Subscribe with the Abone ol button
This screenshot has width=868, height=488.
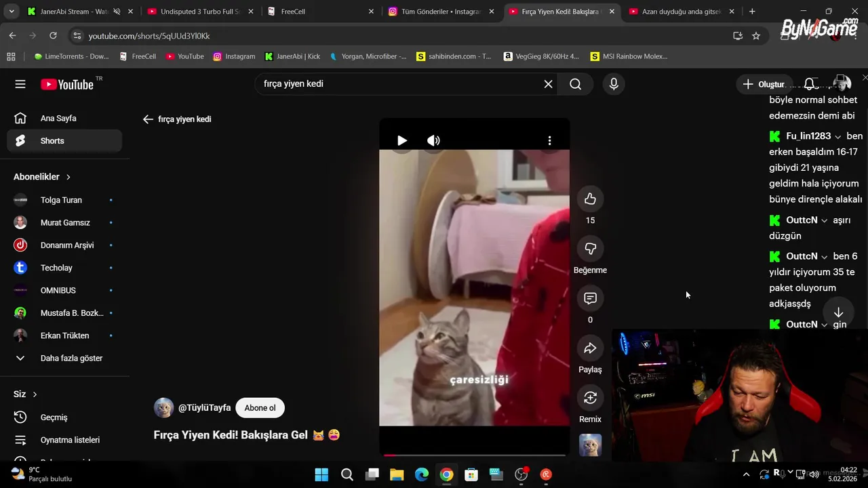click(x=260, y=408)
